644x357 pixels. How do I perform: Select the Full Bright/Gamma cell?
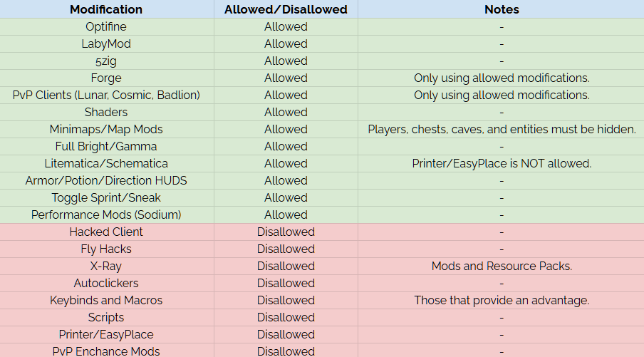pos(106,146)
